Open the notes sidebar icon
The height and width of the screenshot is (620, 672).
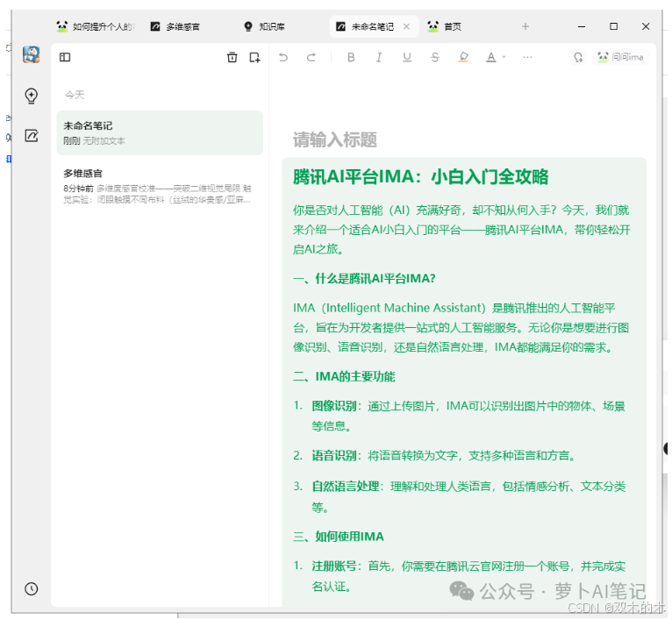[x=32, y=136]
